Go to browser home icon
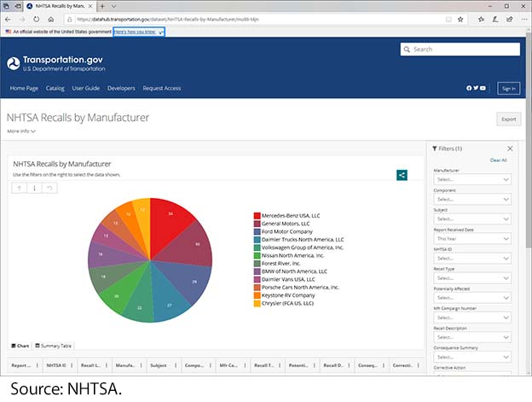Image resolution: width=532 pixels, height=402 pixels. 51,20
